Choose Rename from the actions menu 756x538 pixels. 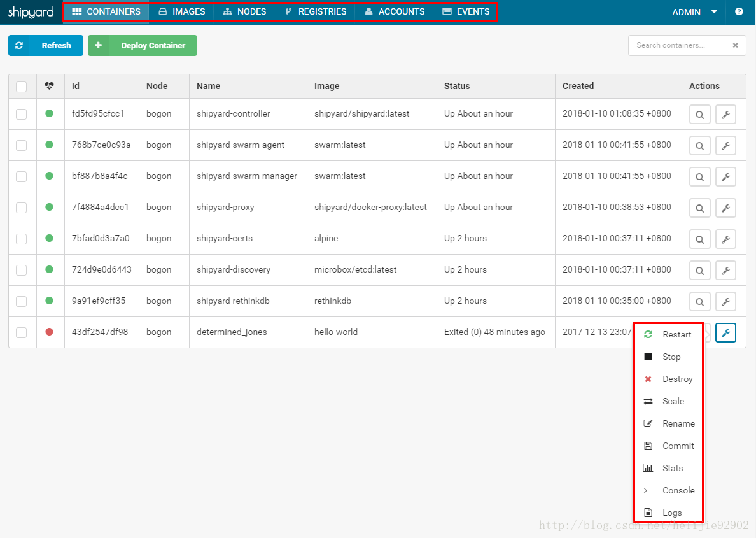668,423
